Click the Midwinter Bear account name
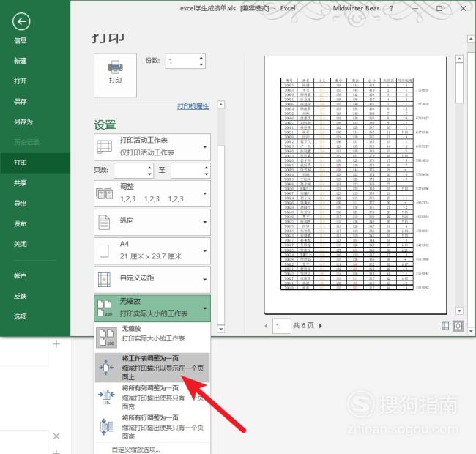Viewport: 476px width, 454px height. [x=356, y=9]
